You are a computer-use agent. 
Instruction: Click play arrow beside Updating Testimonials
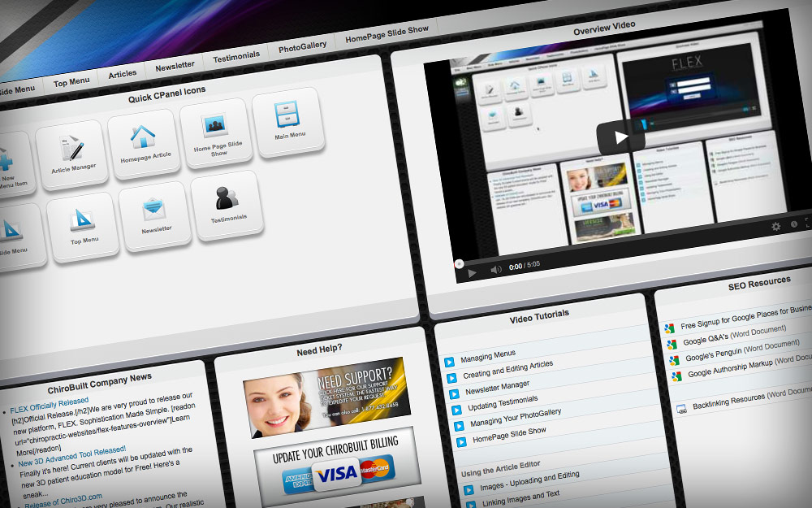pos(456,410)
